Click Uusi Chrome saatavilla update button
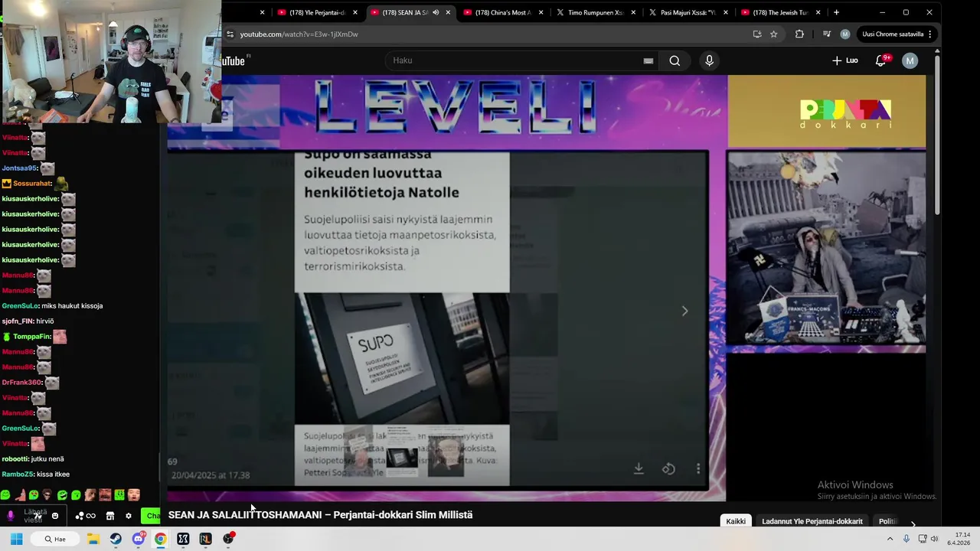 897,34
